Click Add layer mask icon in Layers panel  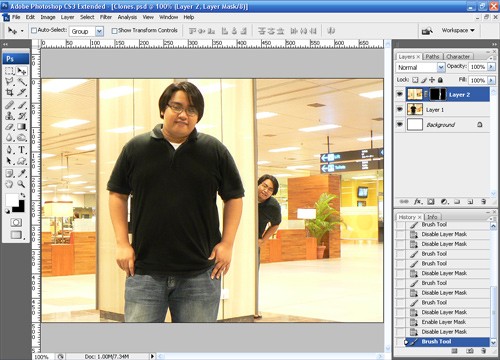[x=431, y=202]
